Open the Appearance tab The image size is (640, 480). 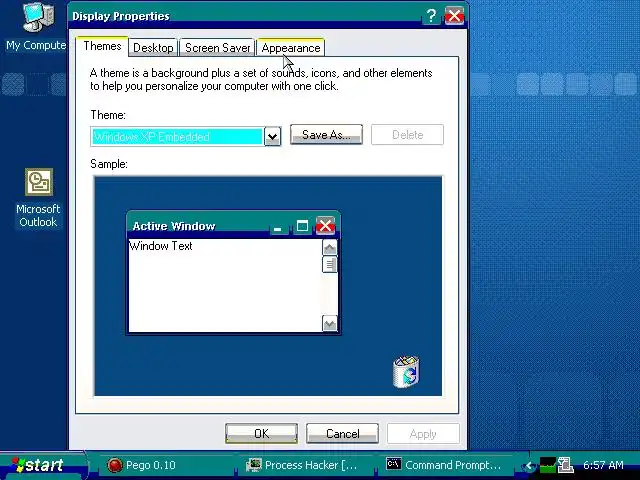[291, 48]
